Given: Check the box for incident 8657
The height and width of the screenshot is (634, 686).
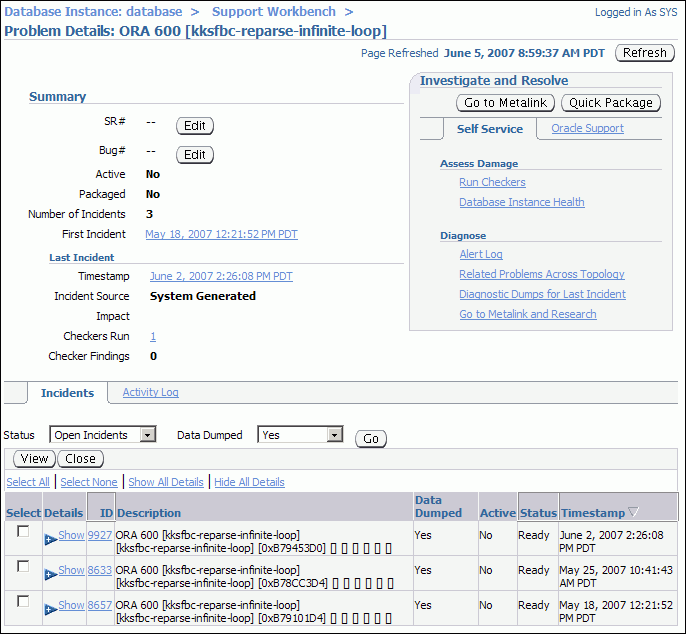Looking at the screenshot, I should point(23,602).
